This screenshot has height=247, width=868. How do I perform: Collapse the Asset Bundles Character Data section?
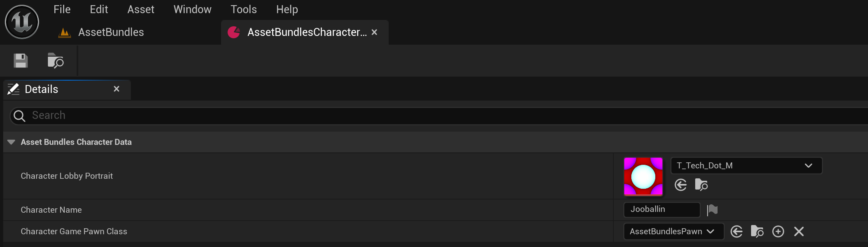(10, 142)
